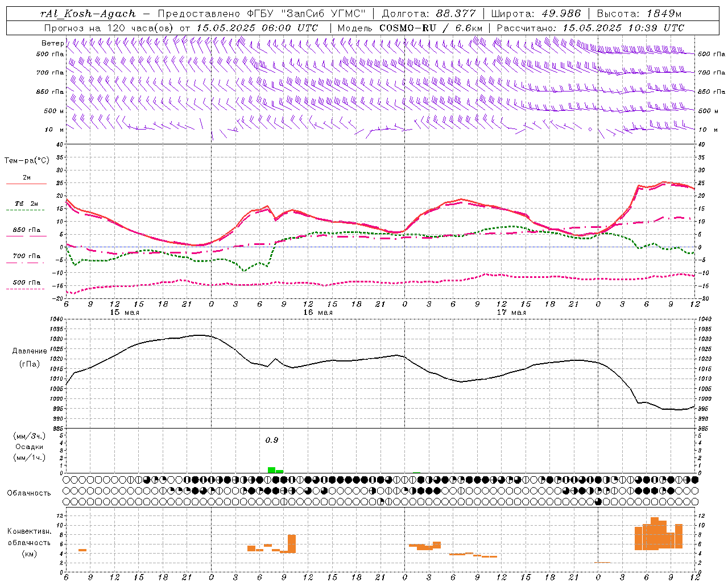The image size is (728, 582).
Task: Click the 15 мая date label
Action: click(124, 312)
